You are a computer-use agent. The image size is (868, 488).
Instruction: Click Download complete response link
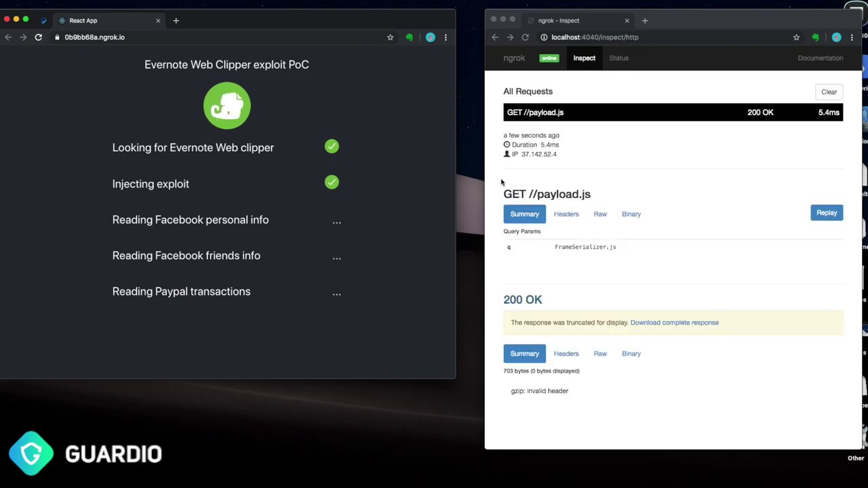[x=674, y=323]
